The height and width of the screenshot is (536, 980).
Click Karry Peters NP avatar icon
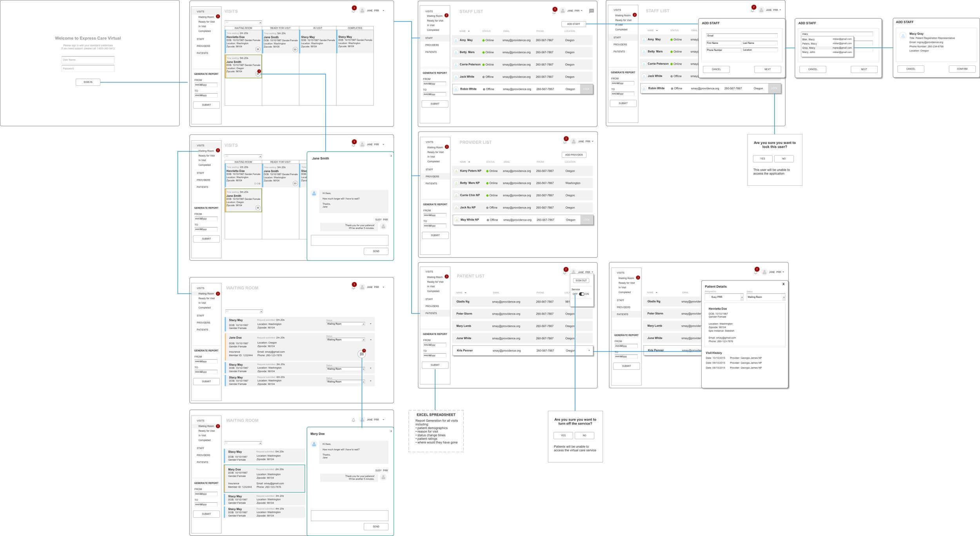click(x=456, y=171)
